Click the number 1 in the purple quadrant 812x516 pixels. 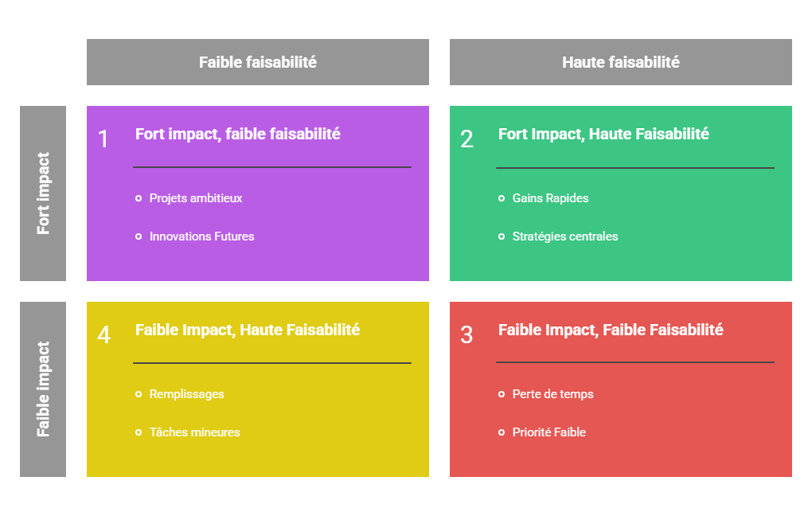click(x=103, y=139)
